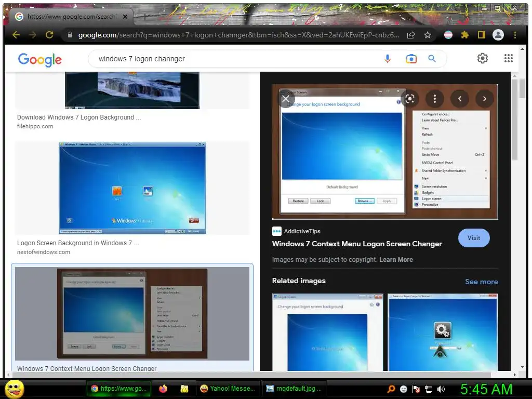Open AddictiveTips source link
Image resolution: width=532 pixels, height=399 pixels.
tap(296, 231)
